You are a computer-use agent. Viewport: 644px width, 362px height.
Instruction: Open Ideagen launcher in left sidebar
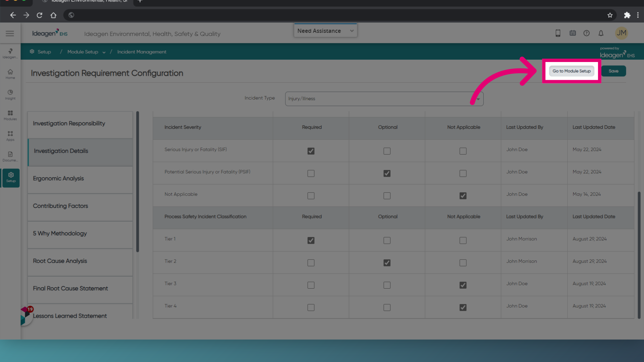tap(10, 53)
